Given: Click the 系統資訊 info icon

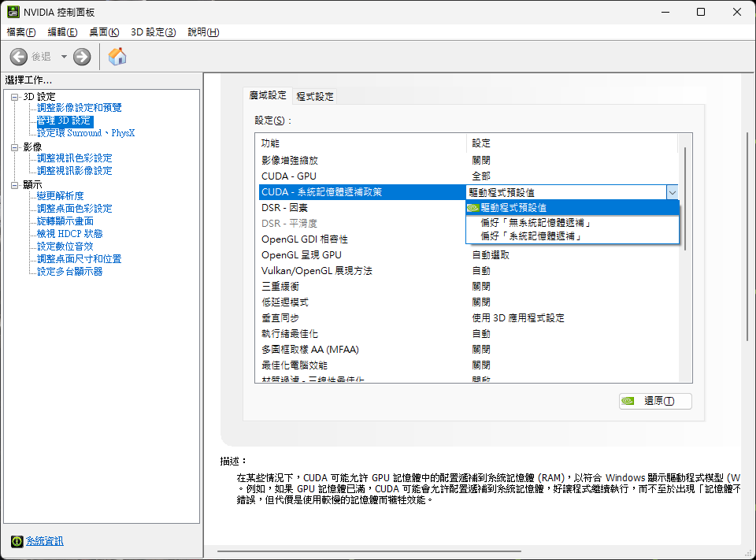Looking at the screenshot, I should (x=17, y=541).
